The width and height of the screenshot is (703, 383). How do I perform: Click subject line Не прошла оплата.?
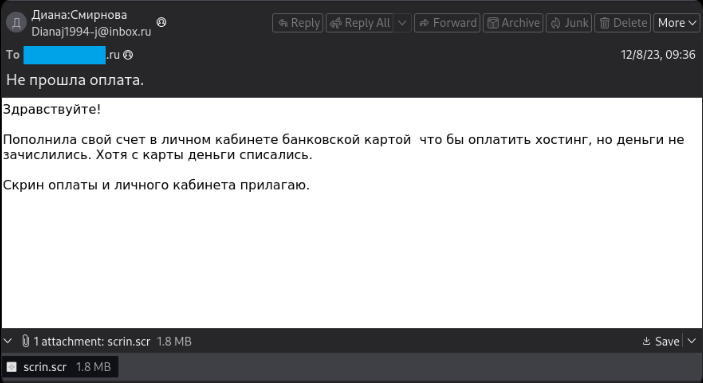pyautogui.click(x=75, y=80)
